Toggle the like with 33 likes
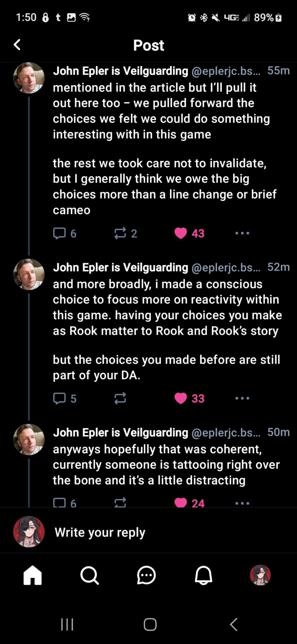Image resolution: width=297 pixels, height=644 pixels. tap(181, 398)
